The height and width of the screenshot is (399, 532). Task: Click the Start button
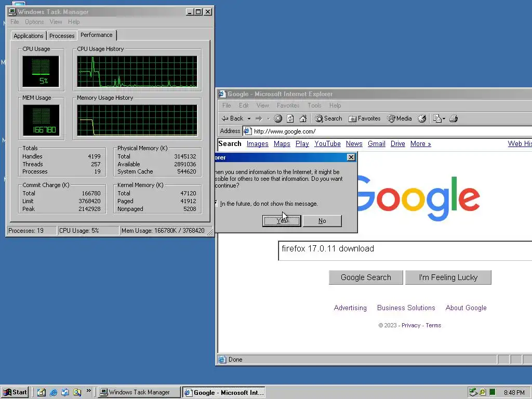click(15, 393)
